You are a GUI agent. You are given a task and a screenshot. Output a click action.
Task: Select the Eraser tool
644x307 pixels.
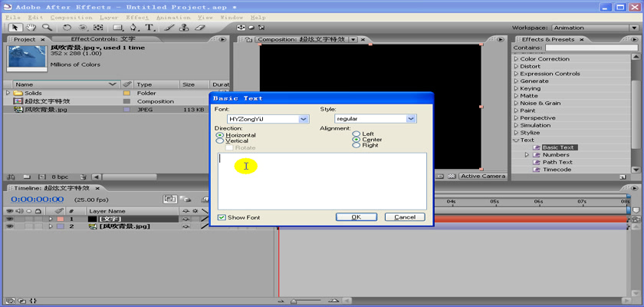point(199,28)
